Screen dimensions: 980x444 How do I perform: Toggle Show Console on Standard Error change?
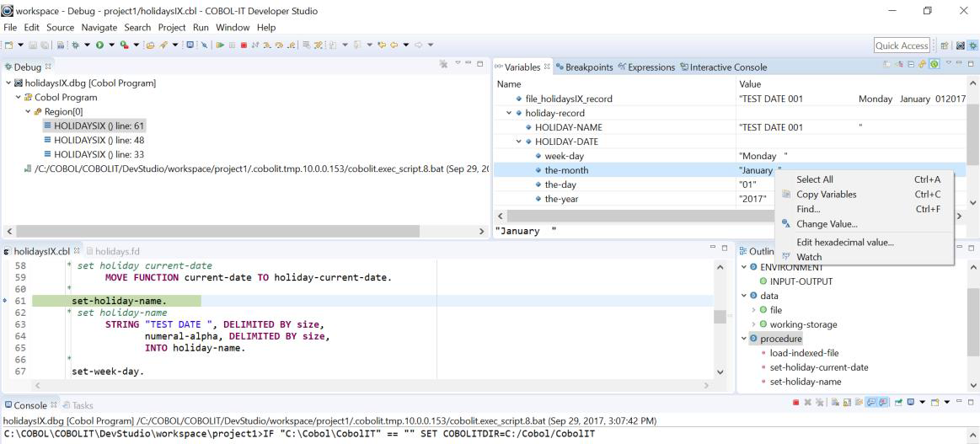click(883, 402)
